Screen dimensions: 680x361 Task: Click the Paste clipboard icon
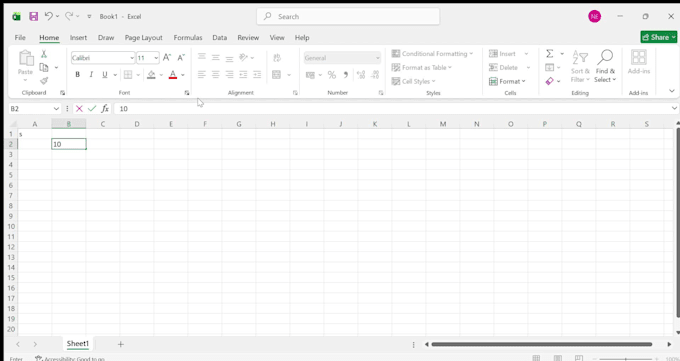pyautogui.click(x=26, y=58)
